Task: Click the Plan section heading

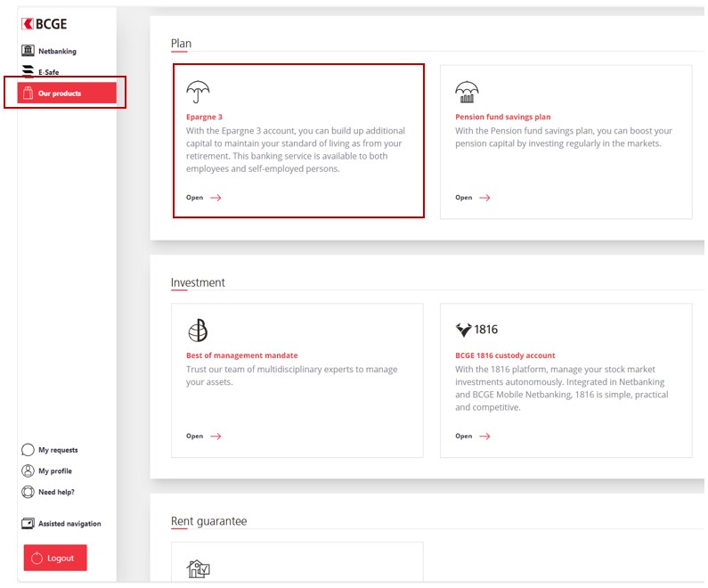Action: pos(181,44)
